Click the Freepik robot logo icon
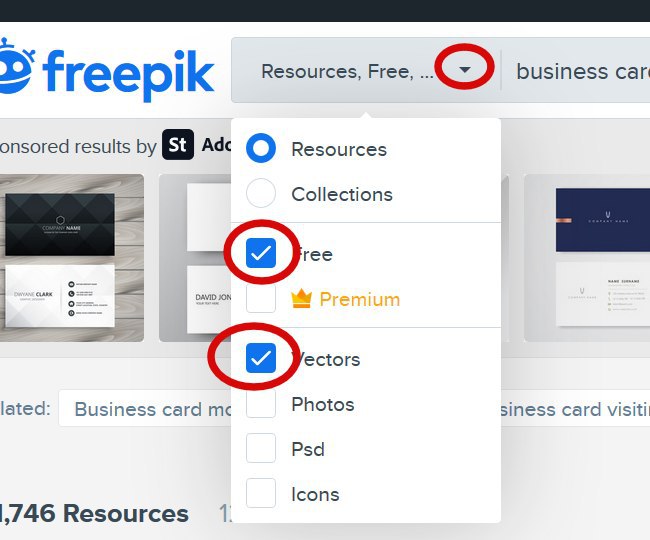Viewport: 650px width, 540px height. point(15,66)
